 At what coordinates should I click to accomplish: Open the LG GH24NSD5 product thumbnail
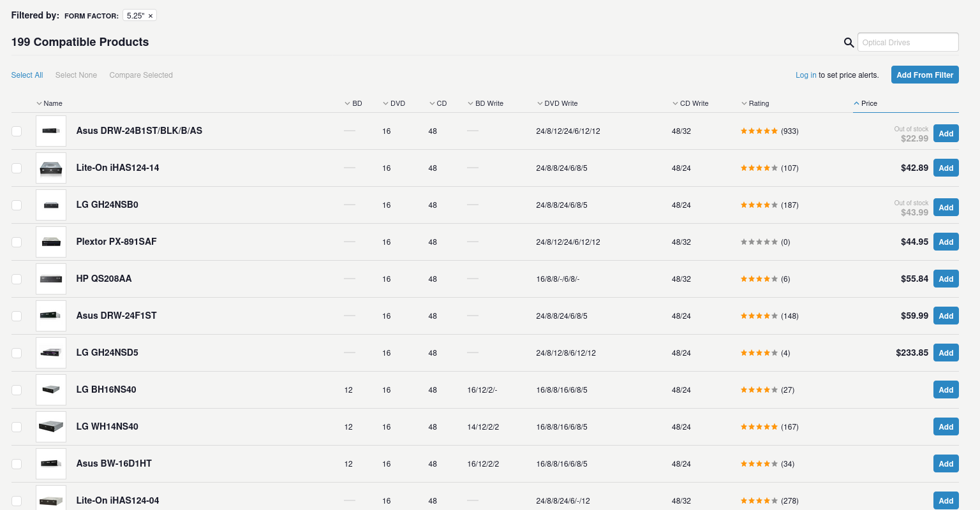click(51, 353)
